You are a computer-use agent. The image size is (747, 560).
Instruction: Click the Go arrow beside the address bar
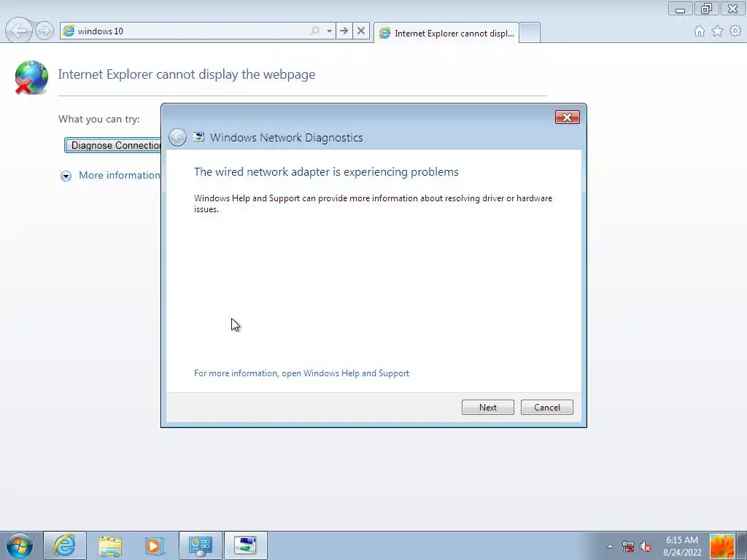click(x=344, y=31)
